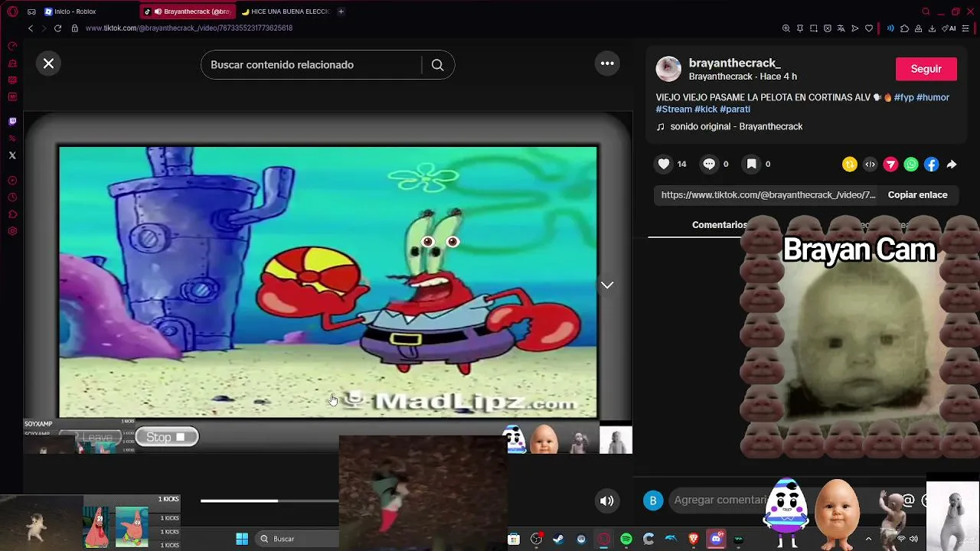Open Brave browser from the taskbar
The width and height of the screenshot is (980, 551).
(694, 539)
